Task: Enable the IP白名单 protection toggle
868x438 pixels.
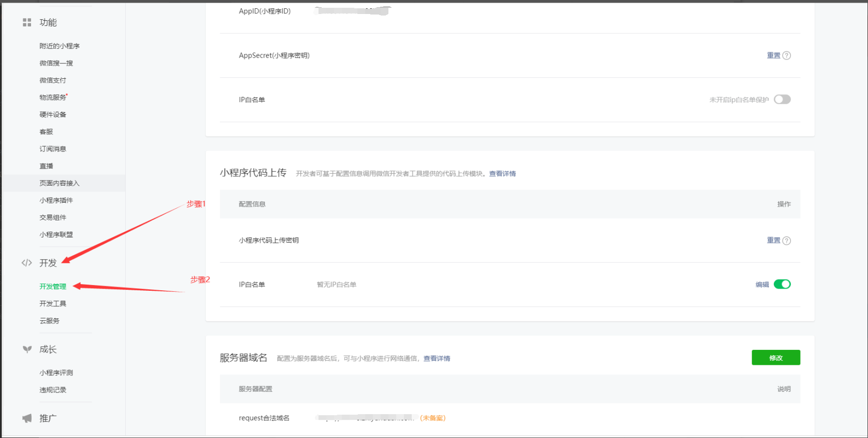Action: pos(782,100)
